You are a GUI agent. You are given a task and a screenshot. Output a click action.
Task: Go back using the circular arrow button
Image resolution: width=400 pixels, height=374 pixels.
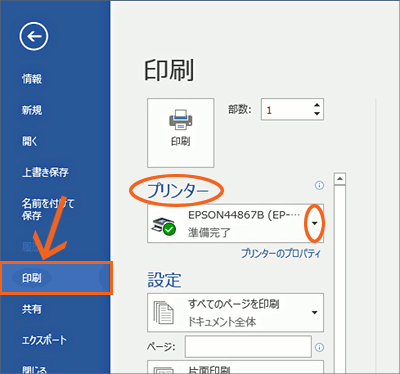coord(34,36)
